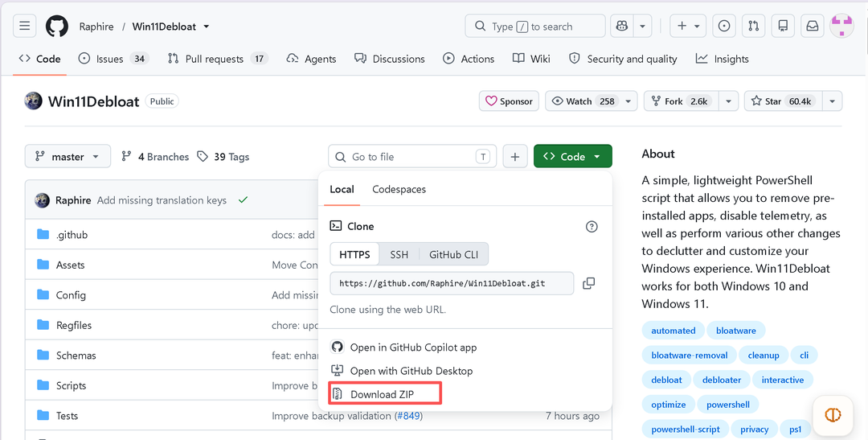Open the notifications inbox icon
This screenshot has width=868, height=440.
(812, 26)
